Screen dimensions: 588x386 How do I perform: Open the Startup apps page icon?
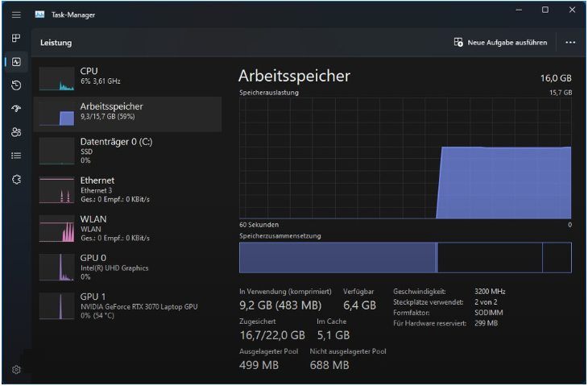point(16,109)
